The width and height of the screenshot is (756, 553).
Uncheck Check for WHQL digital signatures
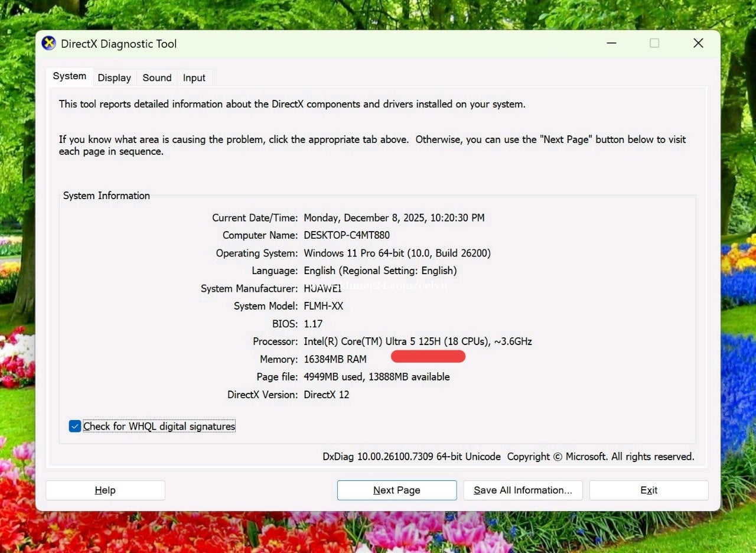pos(75,426)
